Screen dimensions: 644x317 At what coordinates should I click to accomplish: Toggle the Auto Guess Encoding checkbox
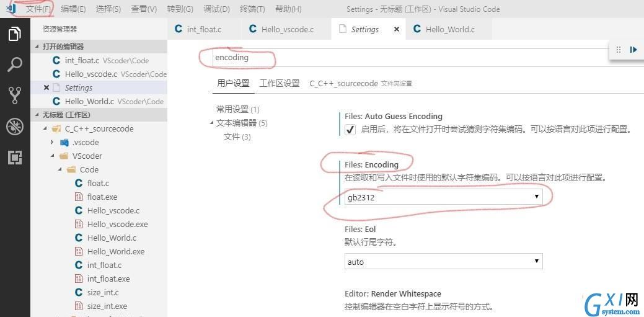point(350,130)
